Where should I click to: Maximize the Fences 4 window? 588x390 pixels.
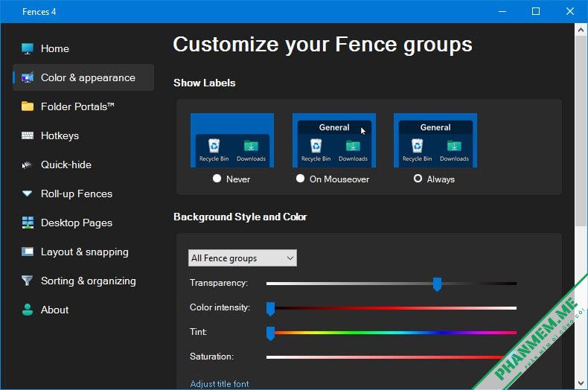pos(536,11)
